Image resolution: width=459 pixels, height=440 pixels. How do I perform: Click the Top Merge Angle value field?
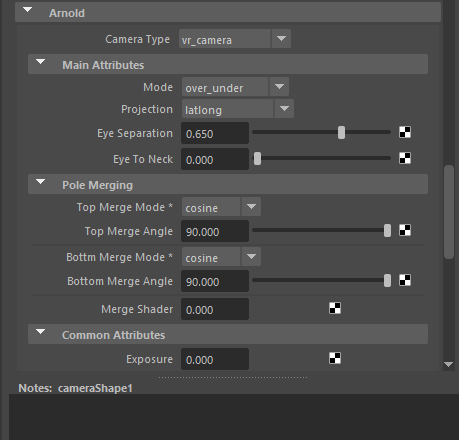[x=215, y=231]
